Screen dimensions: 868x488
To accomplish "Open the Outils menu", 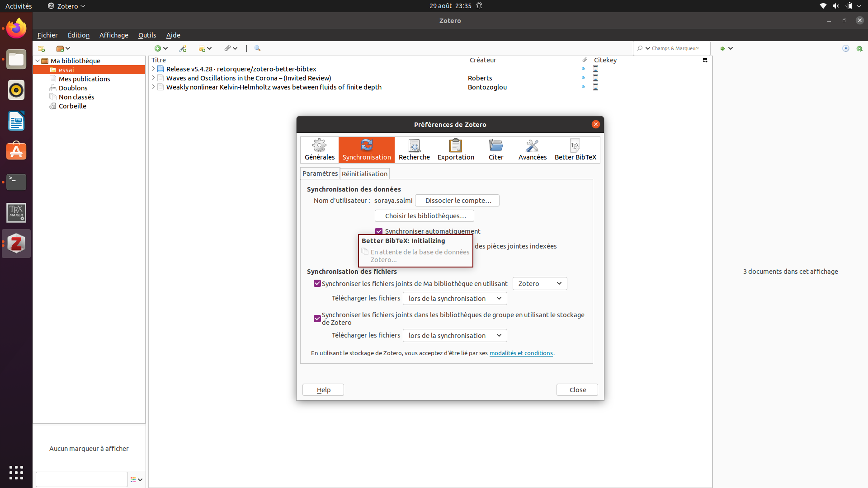I will (x=147, y=35).
